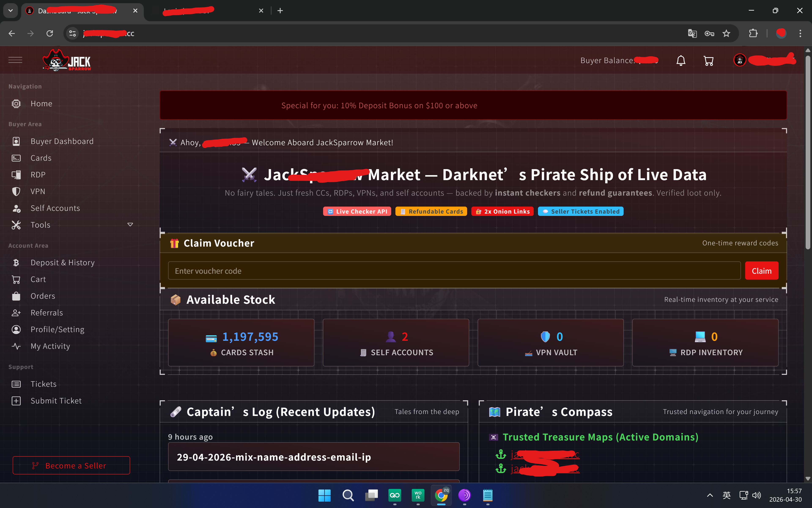Screen dimensions: 812x508
Task: Click the VPN shield icon in sidebar
Action: pyautogui.click(x=16, y=192)
